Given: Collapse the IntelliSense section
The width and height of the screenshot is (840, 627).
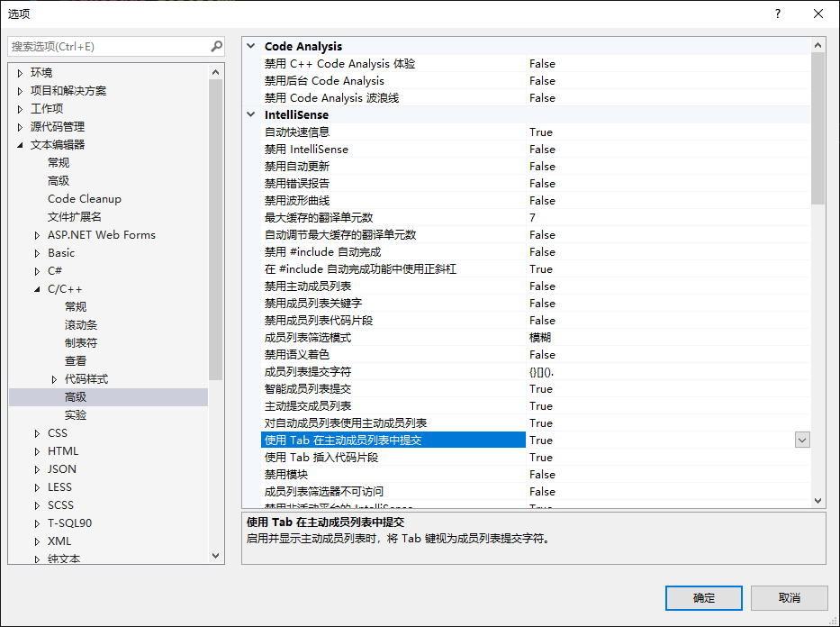Looking at the screenshot, I should coord(249,114).
